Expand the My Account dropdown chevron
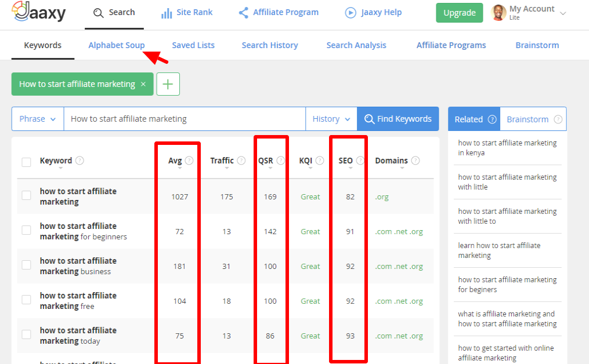The width and height of the screenshot is (589, 364). (x=563, y=13)
